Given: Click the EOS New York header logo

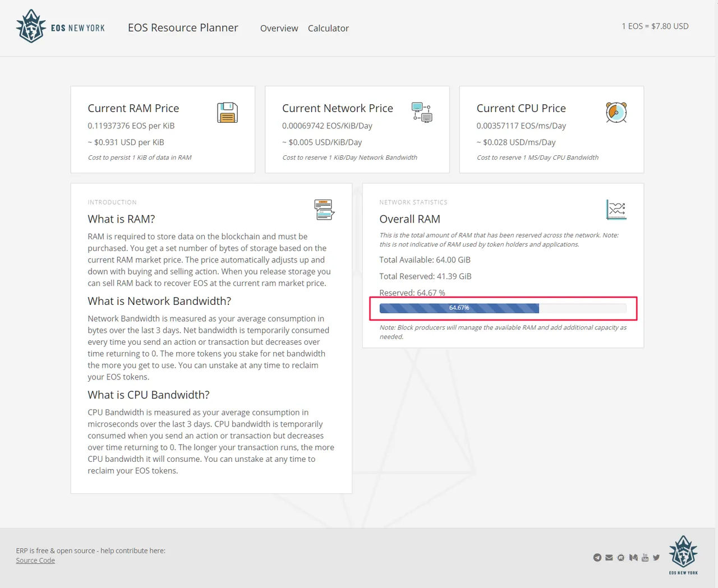Looking at the screenshot, I should point(61,26).
